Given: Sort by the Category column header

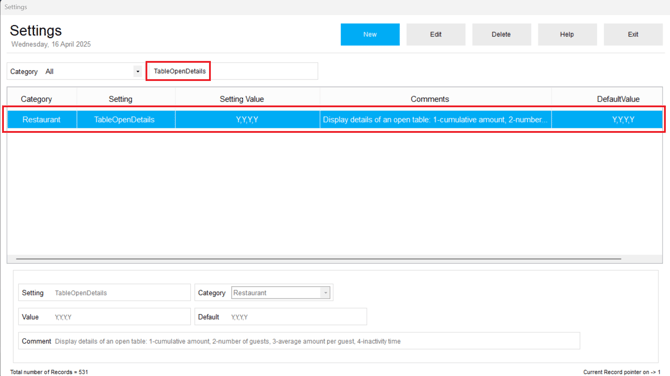Looking at the screenshot, I should coord(36,99).
